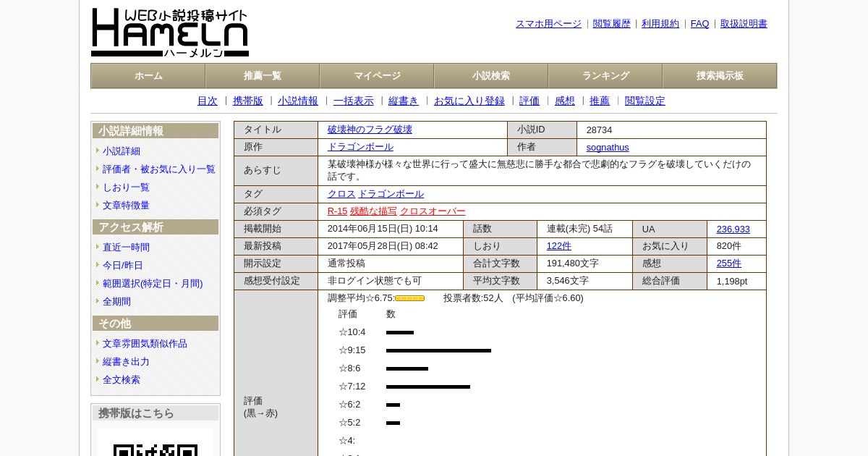The width and height of the screenshot is (868, 456).
Task: Open the 推薦一覧 navigation tab
Action: tap(263, 76)
